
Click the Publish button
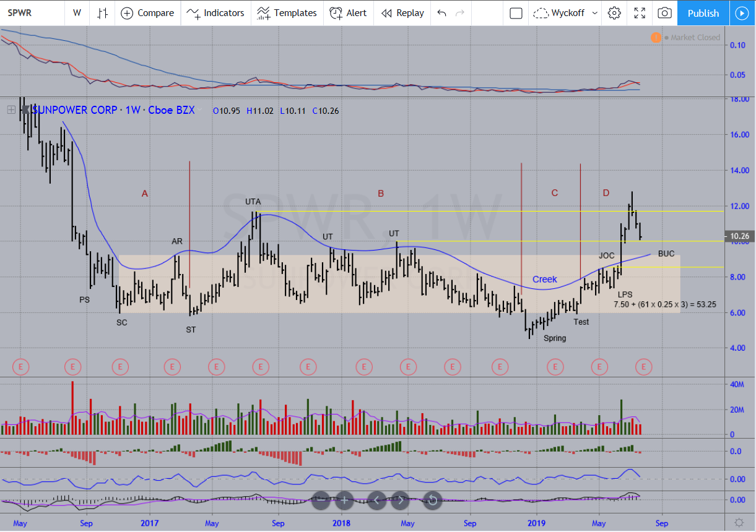pyautogui.click(x=703, y=13)
